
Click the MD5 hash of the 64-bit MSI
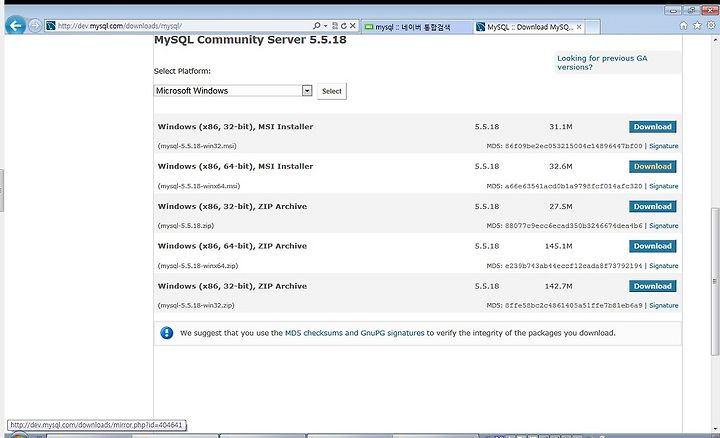pyautogui.click(x=574, y=186)
